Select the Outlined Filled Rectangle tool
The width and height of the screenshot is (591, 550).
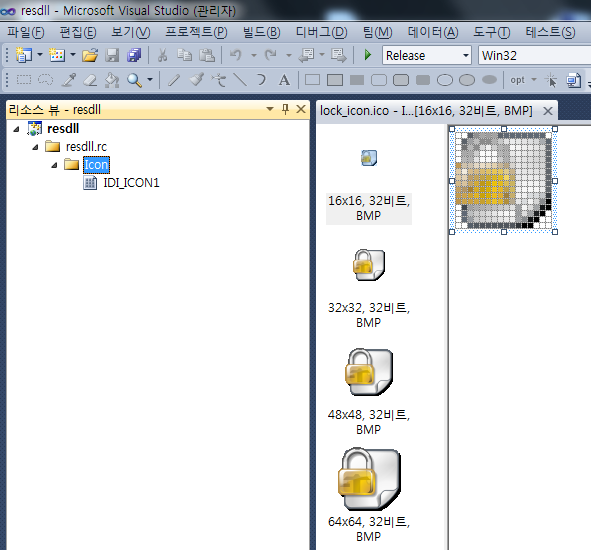[335, 80]
